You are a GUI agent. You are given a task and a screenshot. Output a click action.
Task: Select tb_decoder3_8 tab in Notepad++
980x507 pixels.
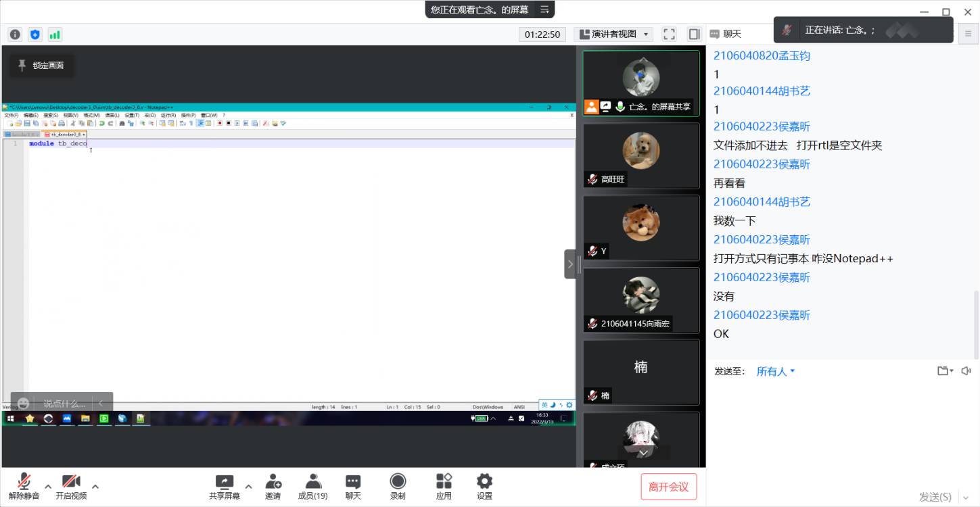(x=65, y=135)
